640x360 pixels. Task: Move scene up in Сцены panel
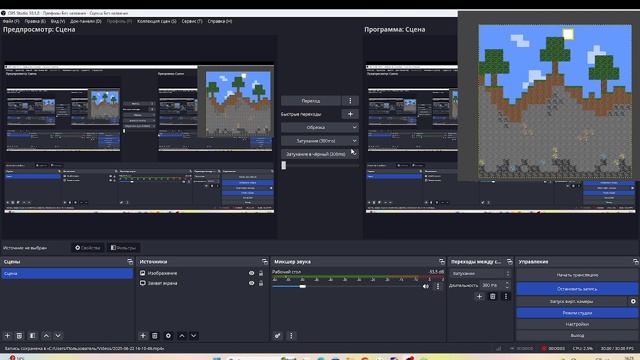click(x=46, y=336)
